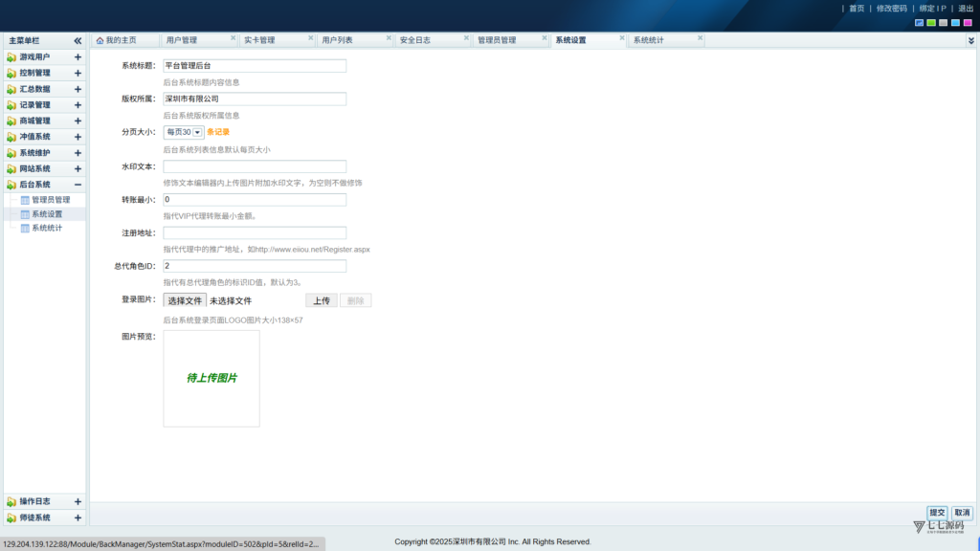Click the page icon beside 系统统计 in sidebar
This screenshot has height=551, width=980.
[25, 228]
